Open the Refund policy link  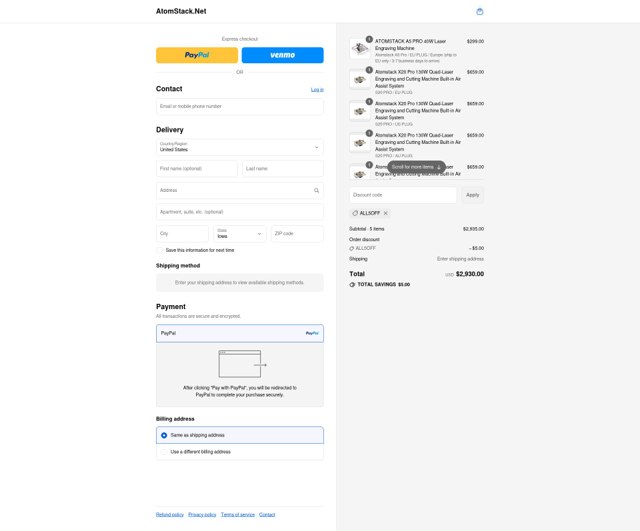(x=170, y=515)
